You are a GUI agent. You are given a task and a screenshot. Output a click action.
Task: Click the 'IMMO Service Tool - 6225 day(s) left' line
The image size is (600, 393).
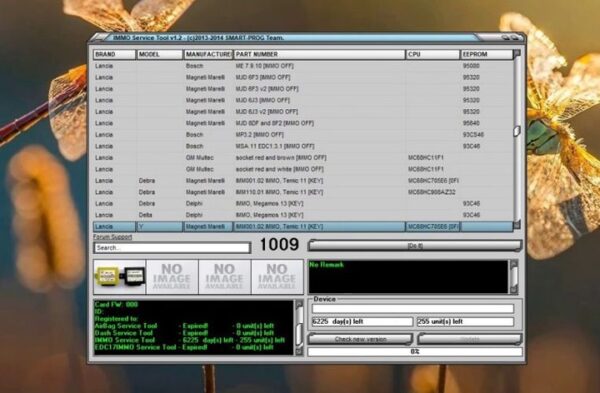point(189,340)
